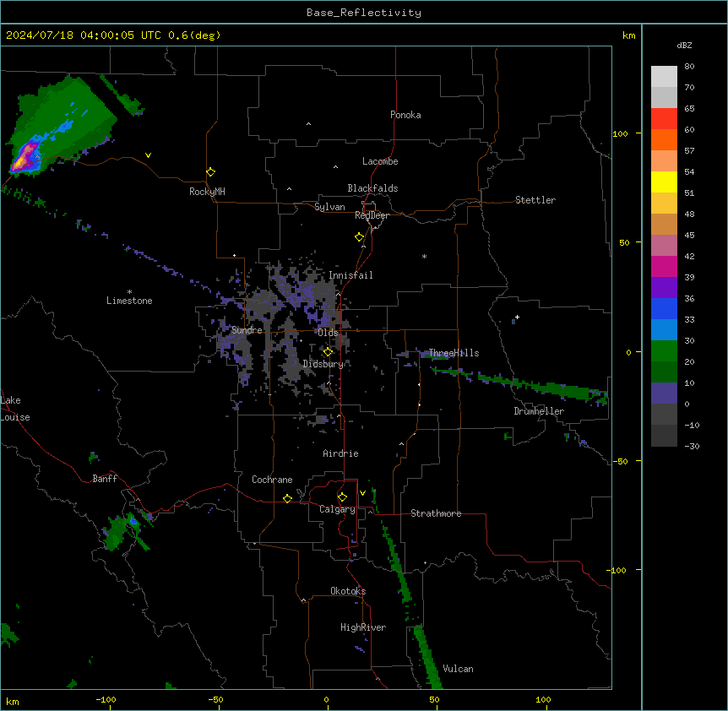Click the 100 tick on vertical km axis

pos(620,133)
